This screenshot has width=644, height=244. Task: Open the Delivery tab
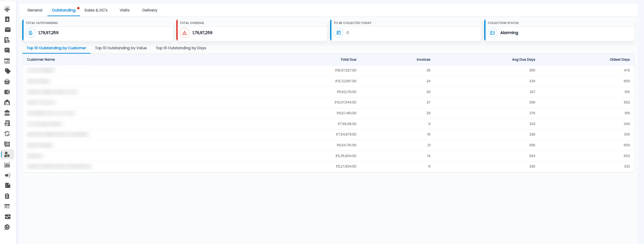pyautogui.click(x=150, y=10)
